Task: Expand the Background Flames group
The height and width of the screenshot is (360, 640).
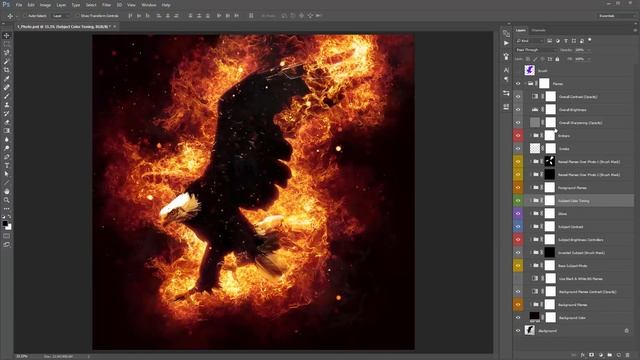Action: coord(531,304)
